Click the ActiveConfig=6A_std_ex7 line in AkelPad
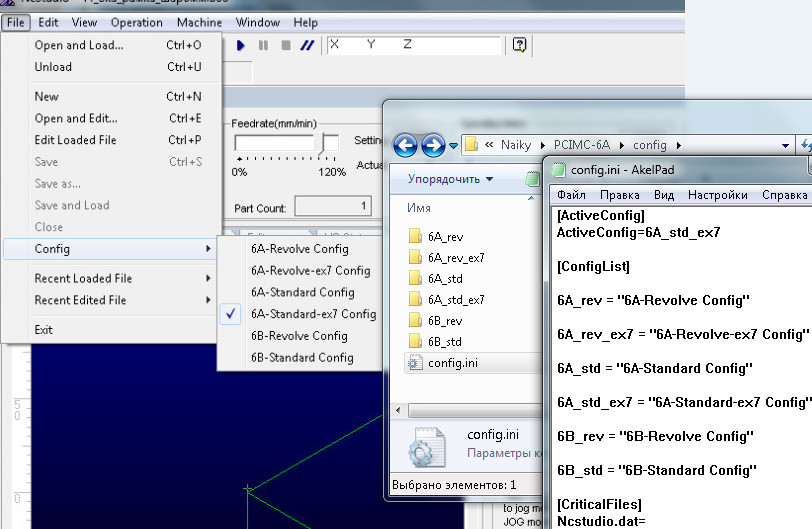 [x=639, y=232]
